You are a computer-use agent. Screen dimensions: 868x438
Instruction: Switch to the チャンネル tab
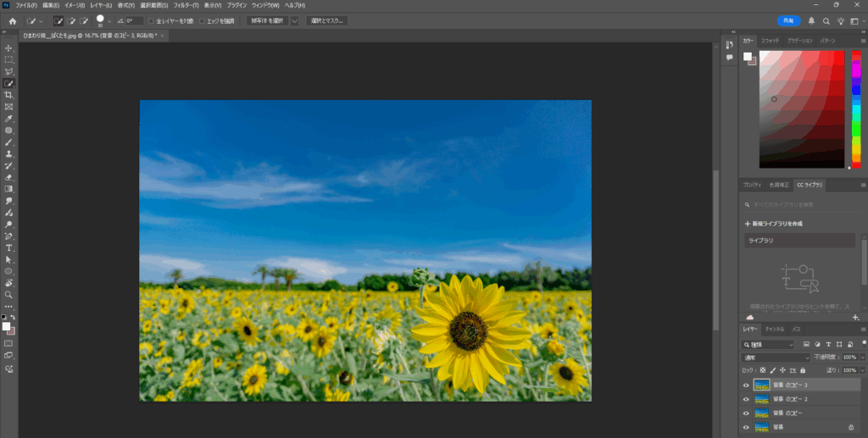coord(775,328)
